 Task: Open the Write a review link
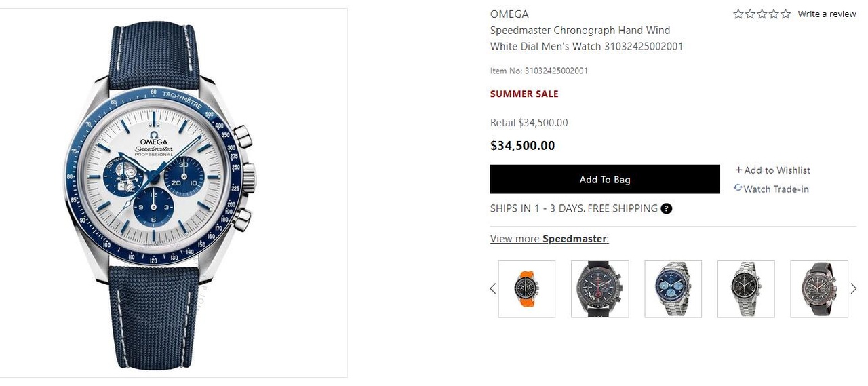coord(827,14)
